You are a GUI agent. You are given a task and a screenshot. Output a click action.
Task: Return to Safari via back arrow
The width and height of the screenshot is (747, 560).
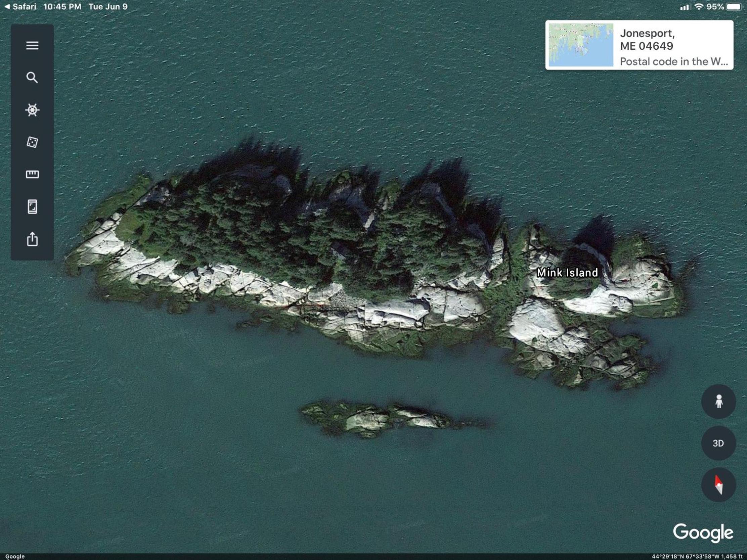20,6
